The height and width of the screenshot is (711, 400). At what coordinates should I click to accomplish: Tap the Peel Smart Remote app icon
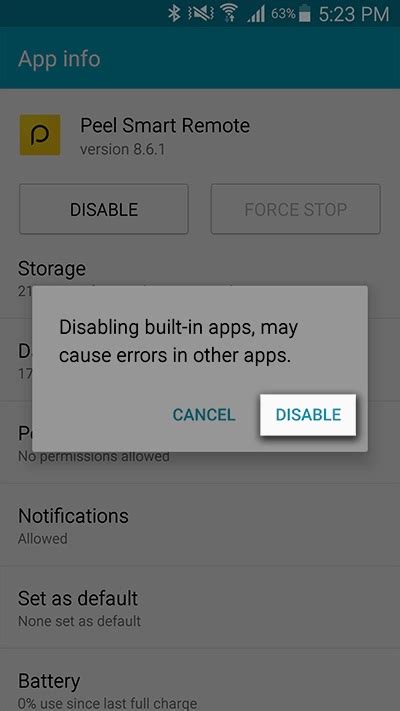pos(40,135)
